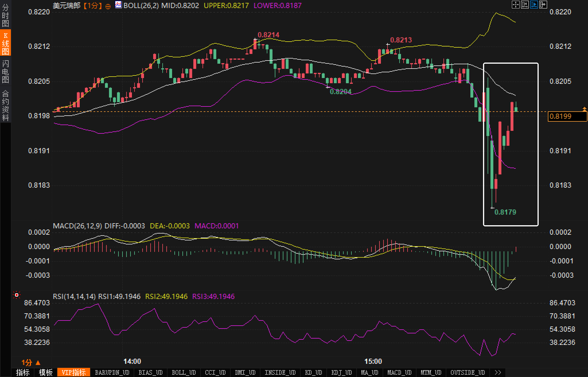Screen dimensions: 588x377
Task: Show more indicators with the >> arrow
Action: coord(498,372)
